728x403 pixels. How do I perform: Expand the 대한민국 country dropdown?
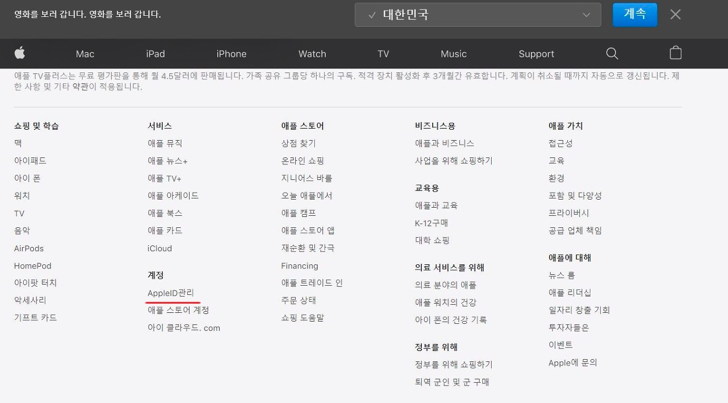coord(478,15)
